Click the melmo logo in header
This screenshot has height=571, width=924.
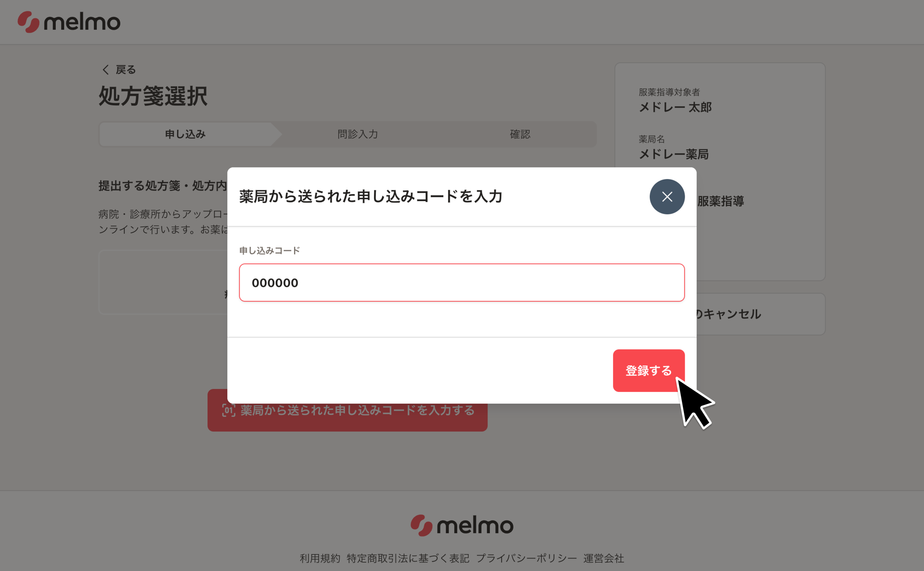tap(69, 22)
